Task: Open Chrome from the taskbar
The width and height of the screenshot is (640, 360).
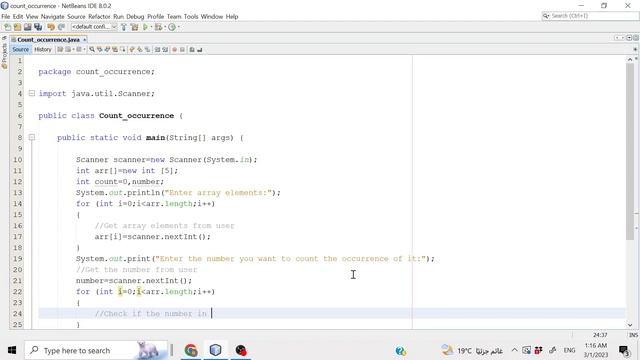Action: [x=191, y=350]
